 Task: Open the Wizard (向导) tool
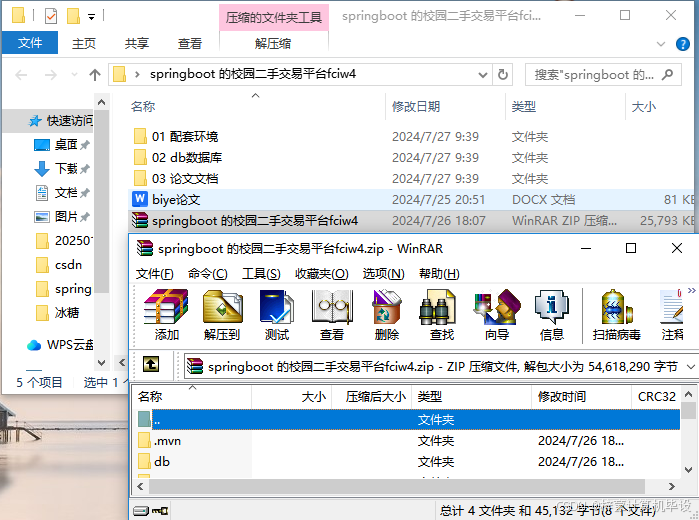click(x=497, y=315)
